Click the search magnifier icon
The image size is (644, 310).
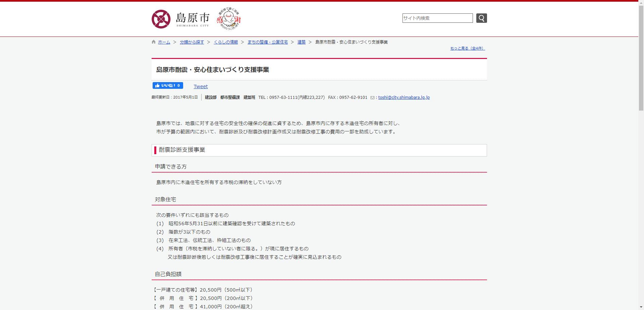click(481, 18)
